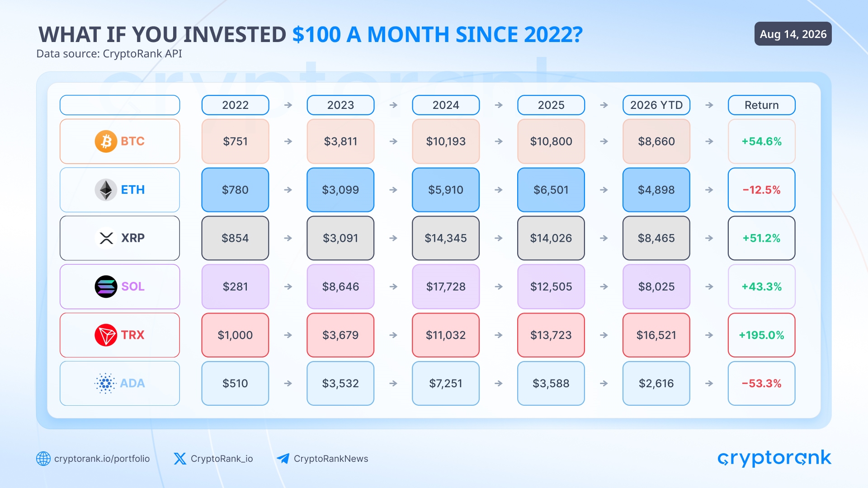Image resolution: width=868 pixels, height=488 pixels.
Task: Select the Return column header
Action: tap(762, 105)
